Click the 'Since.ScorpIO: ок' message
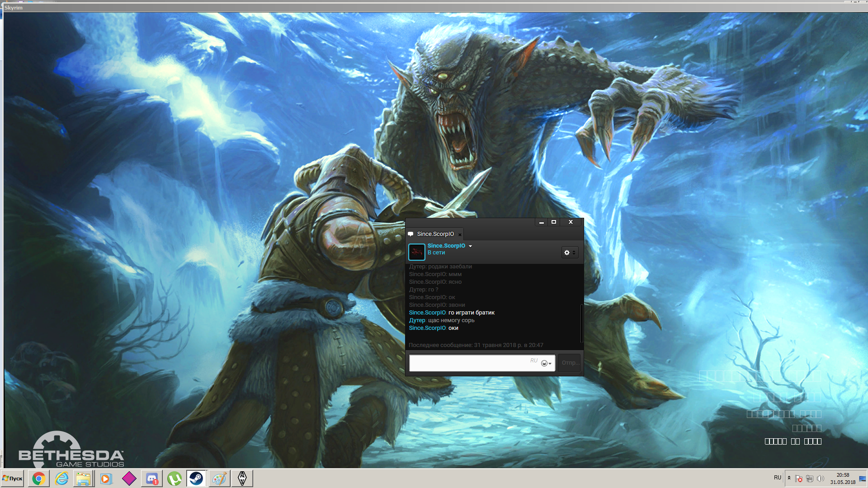 432,297
